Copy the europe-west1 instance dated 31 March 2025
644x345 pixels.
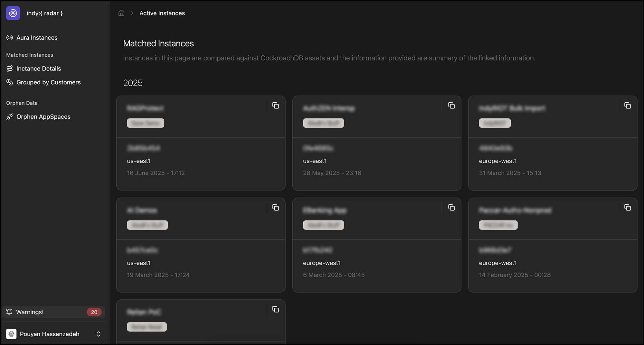(628, 106)
